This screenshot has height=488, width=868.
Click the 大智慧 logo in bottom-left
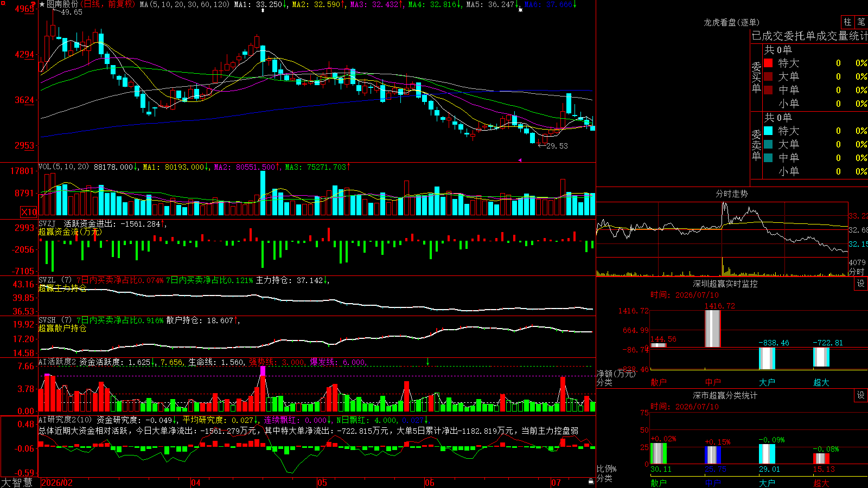17,483
